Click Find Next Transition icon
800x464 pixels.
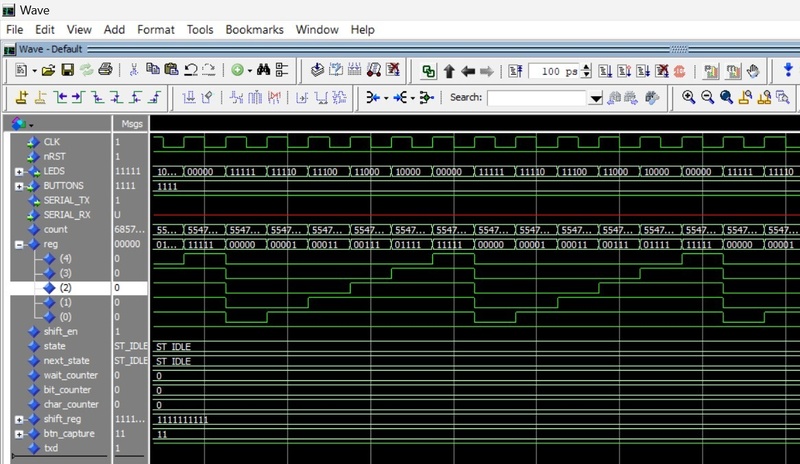(x=79, y=97)
